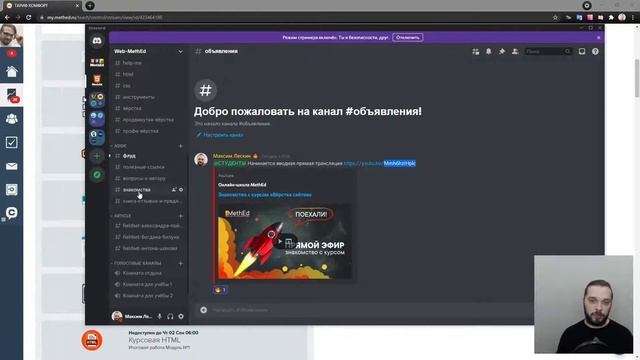
Task: Open the youtu.be link in message
Action: click(380, 163)
